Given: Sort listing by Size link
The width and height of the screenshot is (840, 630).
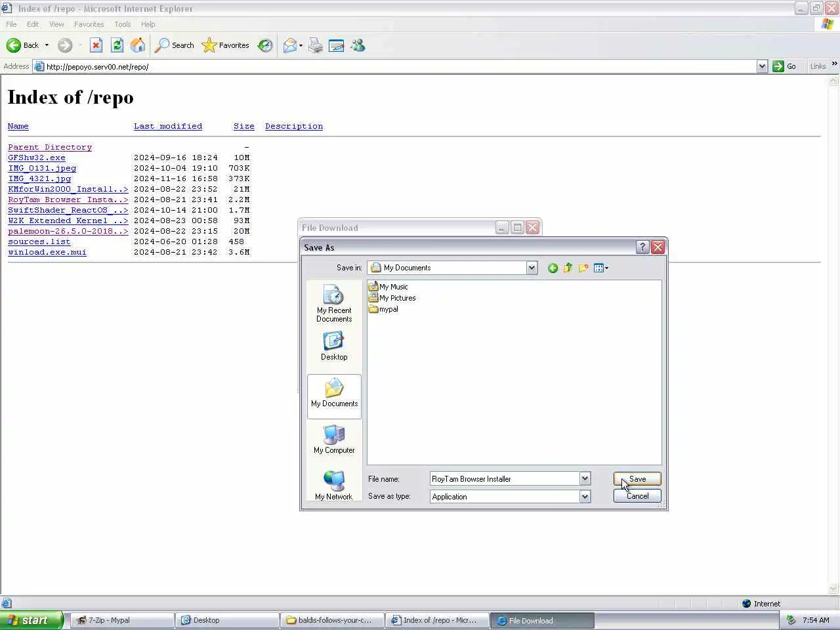Looking at the screenshot, I should pyautogui.click(x=244, y=126).
